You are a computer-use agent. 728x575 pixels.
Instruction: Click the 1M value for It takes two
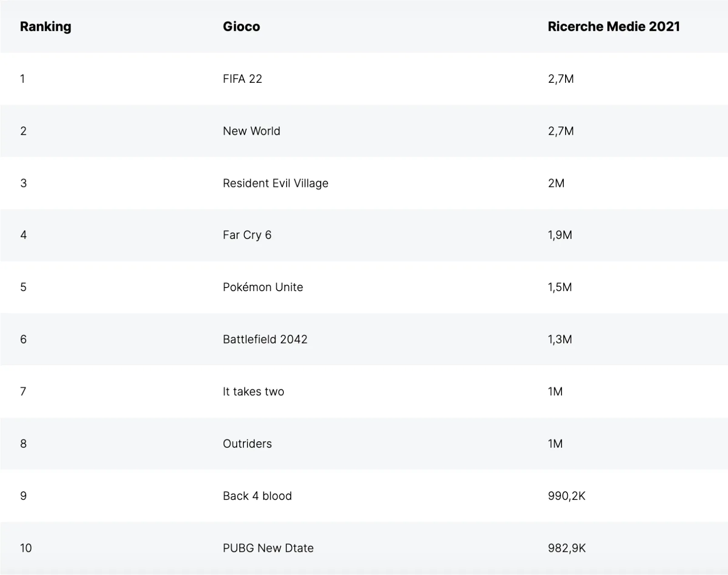coord(555,392)
